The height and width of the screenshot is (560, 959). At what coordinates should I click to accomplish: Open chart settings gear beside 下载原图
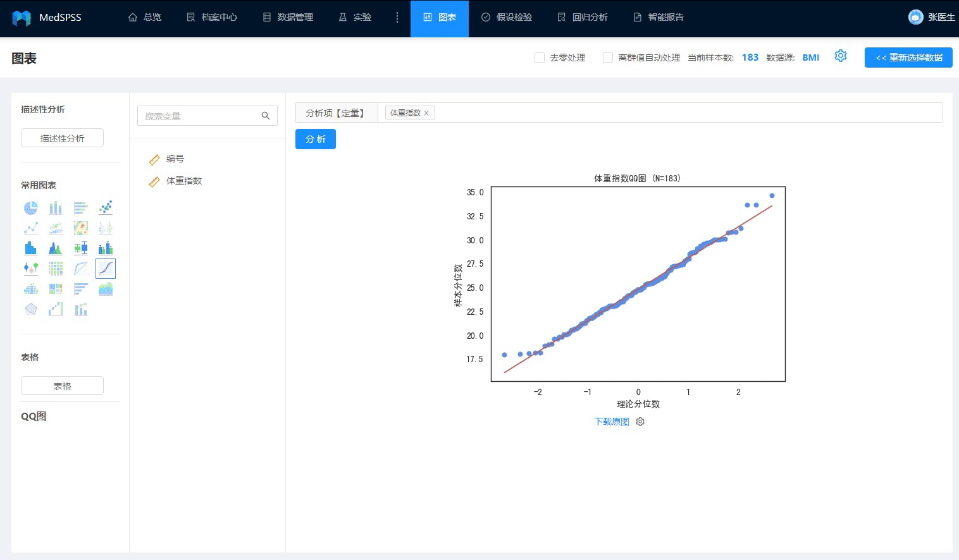pyautogui.click(x=640, y=422)
